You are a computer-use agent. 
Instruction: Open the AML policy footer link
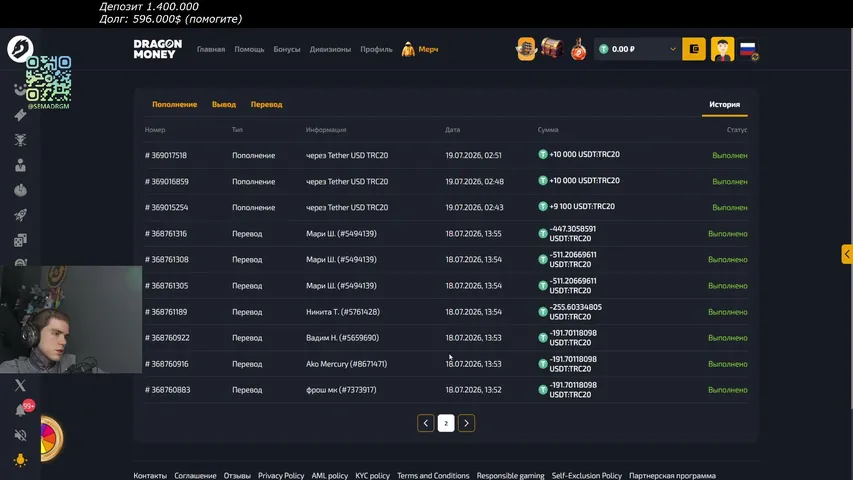pos(330,475)
